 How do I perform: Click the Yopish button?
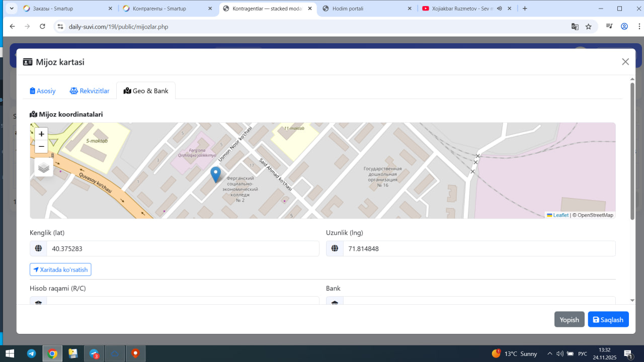[569, 320]
